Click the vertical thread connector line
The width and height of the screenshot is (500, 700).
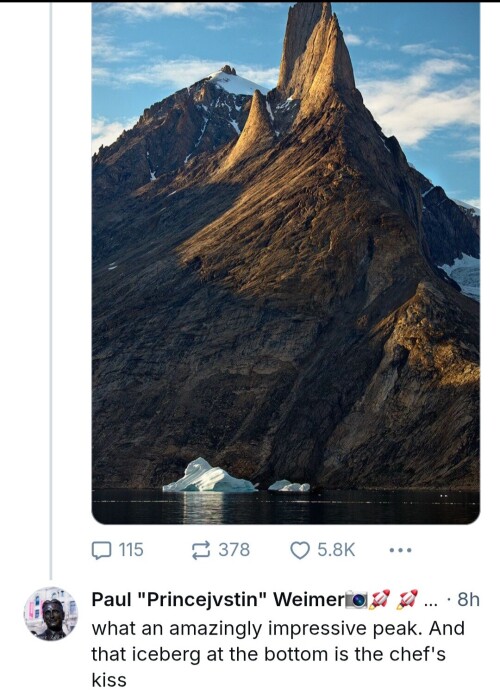[x=51, y=290]
